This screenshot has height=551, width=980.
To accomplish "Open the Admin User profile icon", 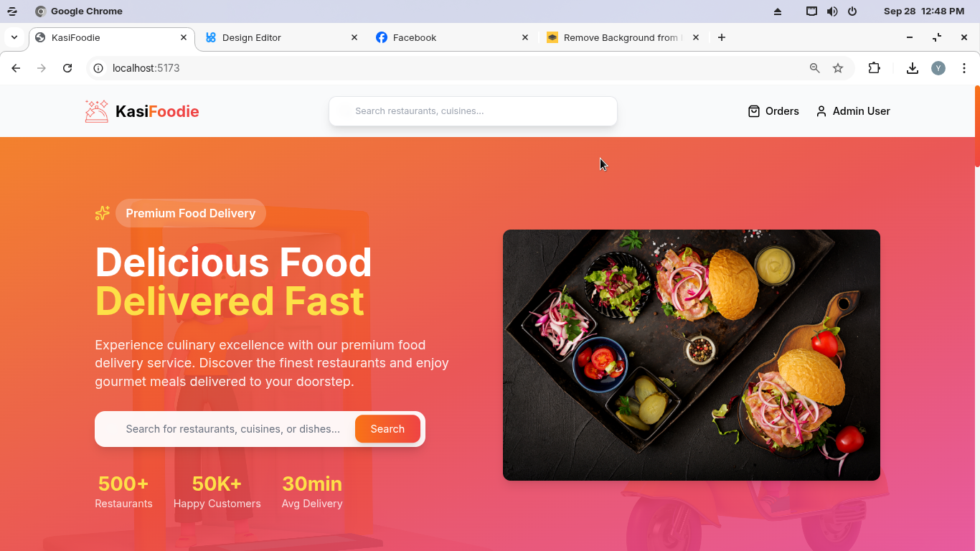I will pyautogui.click(x=821, y=111).
